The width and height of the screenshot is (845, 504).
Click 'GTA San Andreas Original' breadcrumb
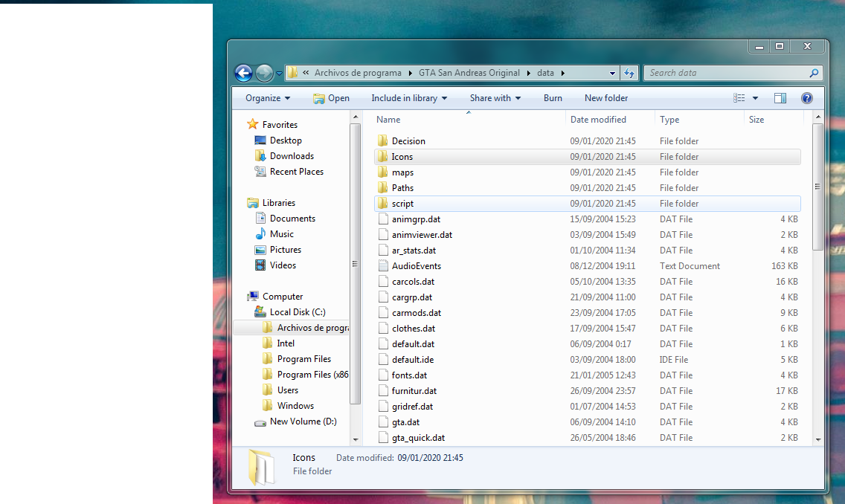pos(469,73)
